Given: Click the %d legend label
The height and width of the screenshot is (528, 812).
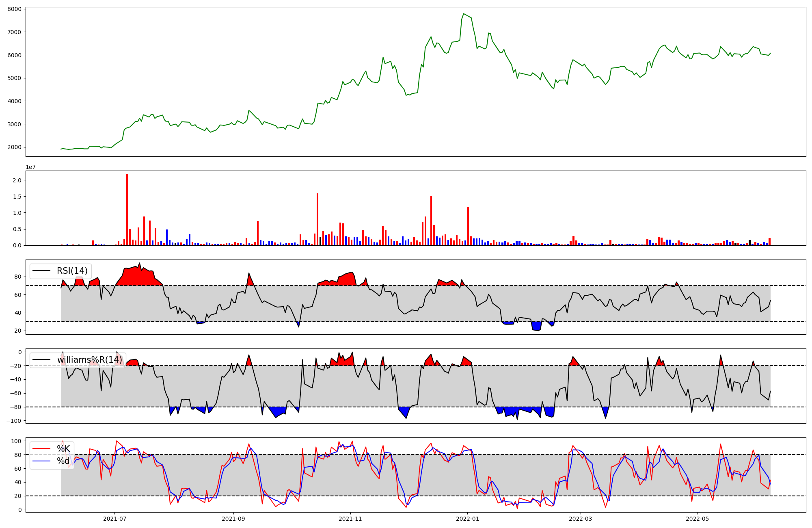Looking at the screenshot, I should click(63, 461).
